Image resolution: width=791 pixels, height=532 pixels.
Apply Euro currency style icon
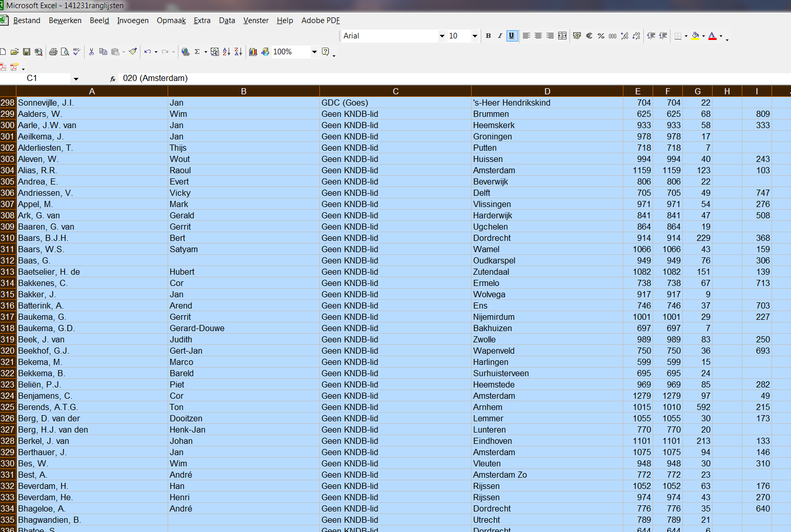[x=589, y=36]
